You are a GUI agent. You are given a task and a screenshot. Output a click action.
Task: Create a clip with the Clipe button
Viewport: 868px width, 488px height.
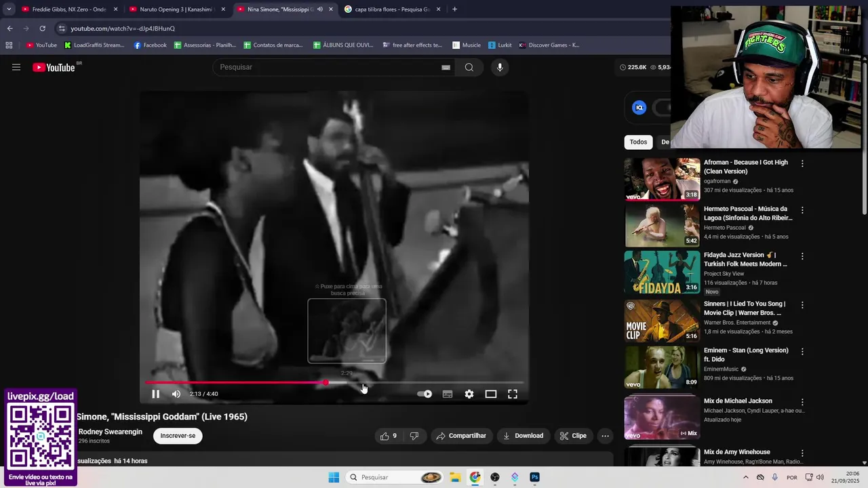click(573, 436)
